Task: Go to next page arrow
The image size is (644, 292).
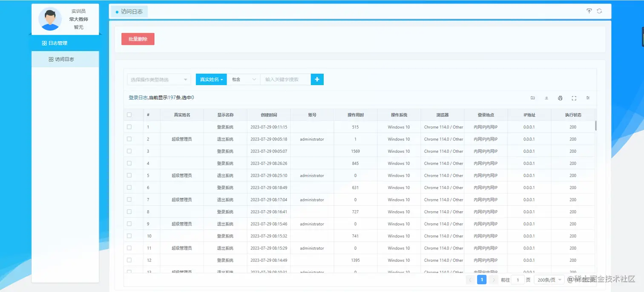Action: click(493, 280)
